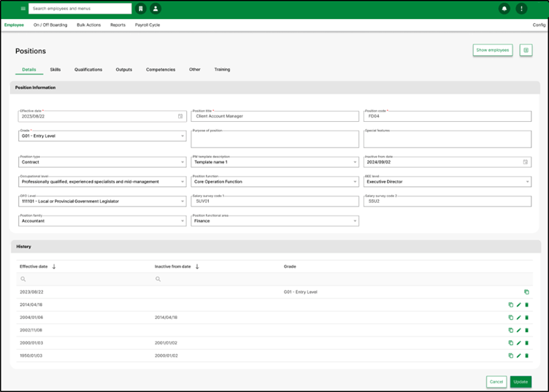Open the Payroll Cycle menu

coord(147,25)
